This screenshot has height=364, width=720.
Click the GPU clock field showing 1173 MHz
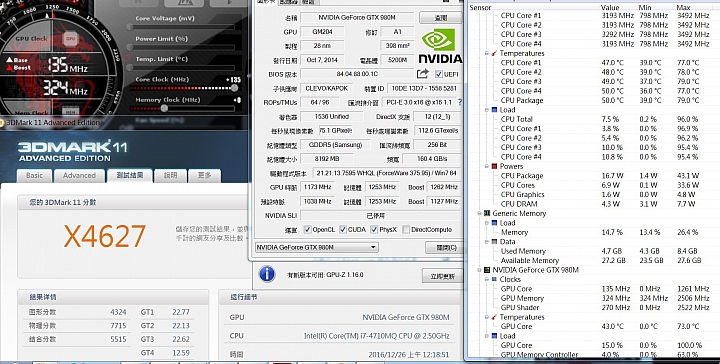pos(317,187)
